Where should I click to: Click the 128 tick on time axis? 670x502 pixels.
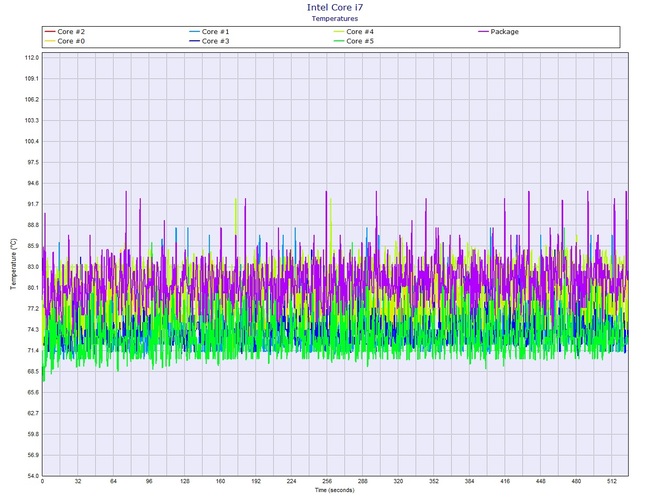(185, 481)
